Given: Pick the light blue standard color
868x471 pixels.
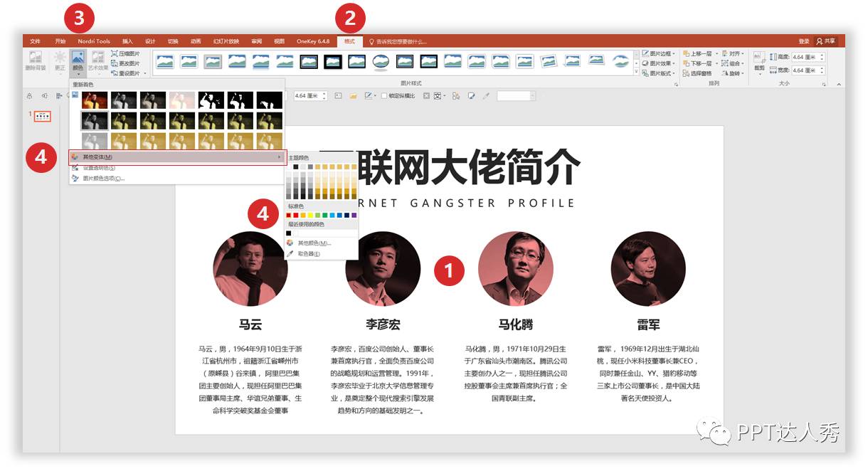Looking at the screenshot, I should (x=332, y=215).
